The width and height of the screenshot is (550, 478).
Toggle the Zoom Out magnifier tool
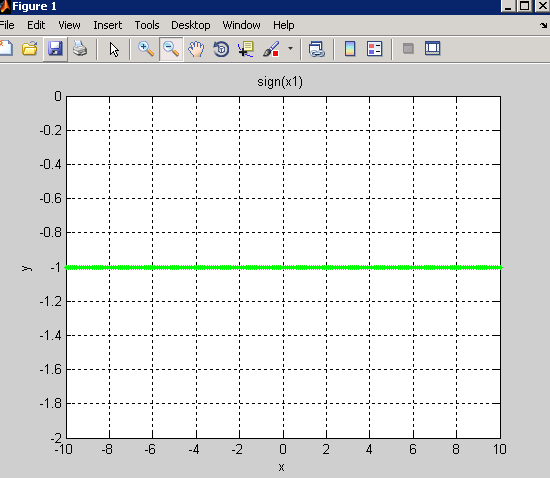(171, 49)
